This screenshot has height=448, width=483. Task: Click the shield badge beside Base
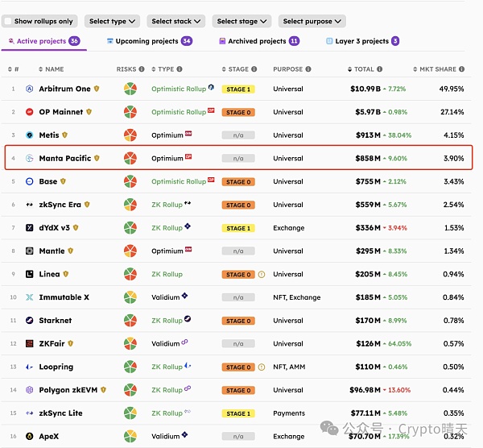pyautogui.click(x=64, y=182)
